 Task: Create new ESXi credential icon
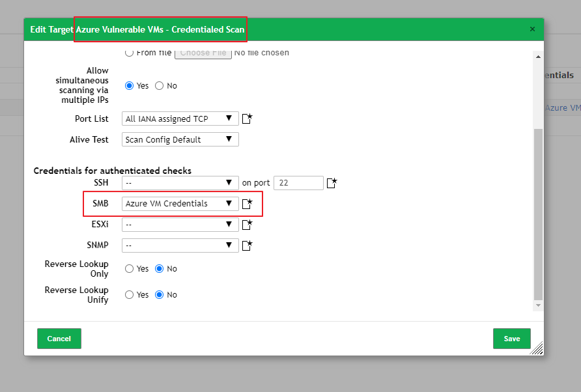[x=247, y=225]
